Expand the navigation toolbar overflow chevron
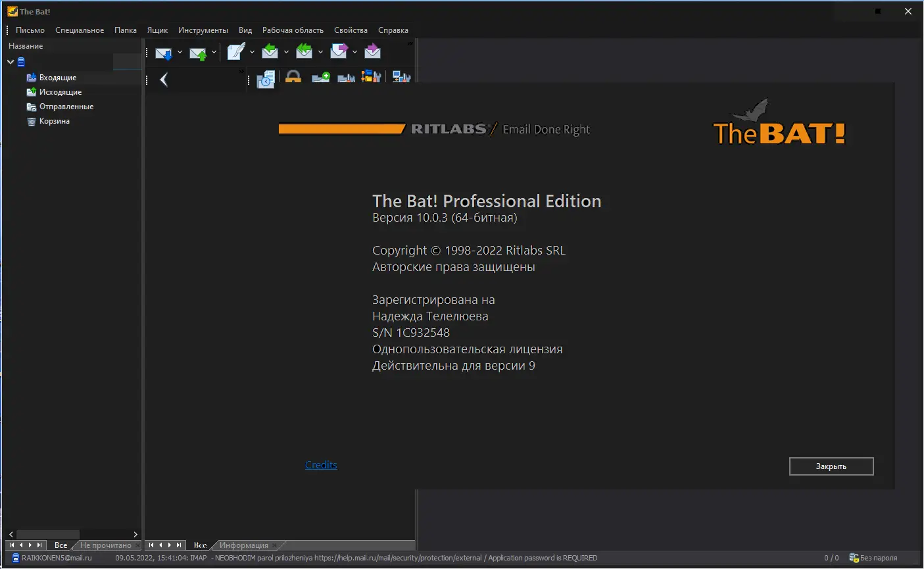Image resolution: width=924 pixels, height=569 pixels. 241,71
